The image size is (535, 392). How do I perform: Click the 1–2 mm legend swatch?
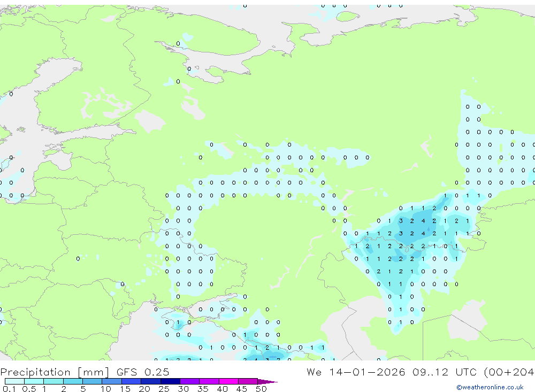pyautogui.click(x=53, y=381)
